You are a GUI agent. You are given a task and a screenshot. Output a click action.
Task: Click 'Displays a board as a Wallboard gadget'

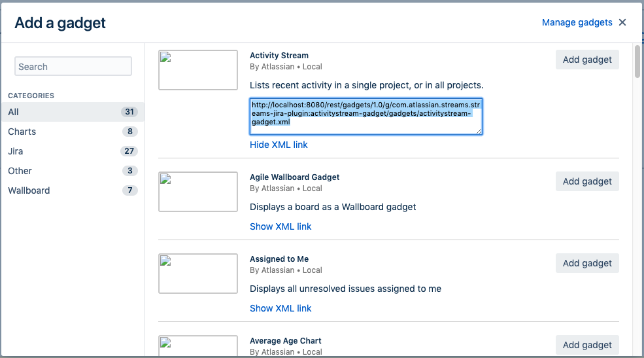click(x=333, y=207)
